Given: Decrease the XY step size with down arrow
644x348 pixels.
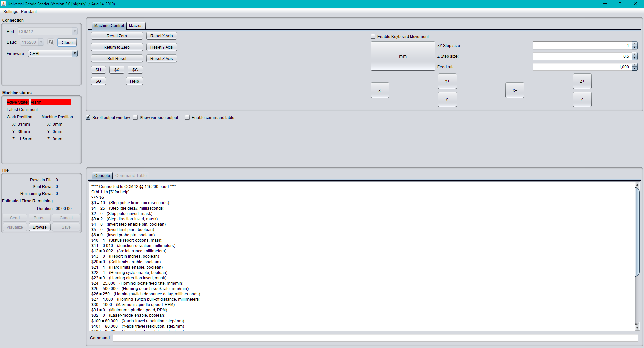Looking at the screenshot, I should click(x=634, y=47).
